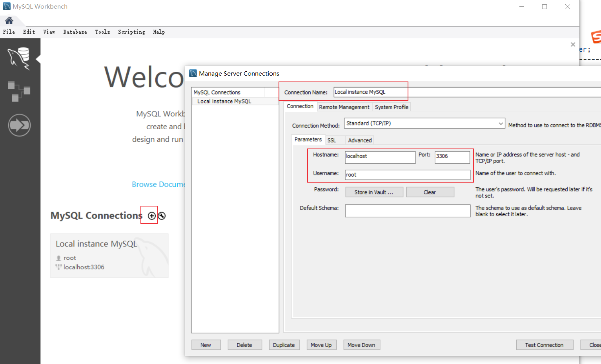601x364 pixels.
Task: Open the Models sidebar icon
Action: pos(19,91)
